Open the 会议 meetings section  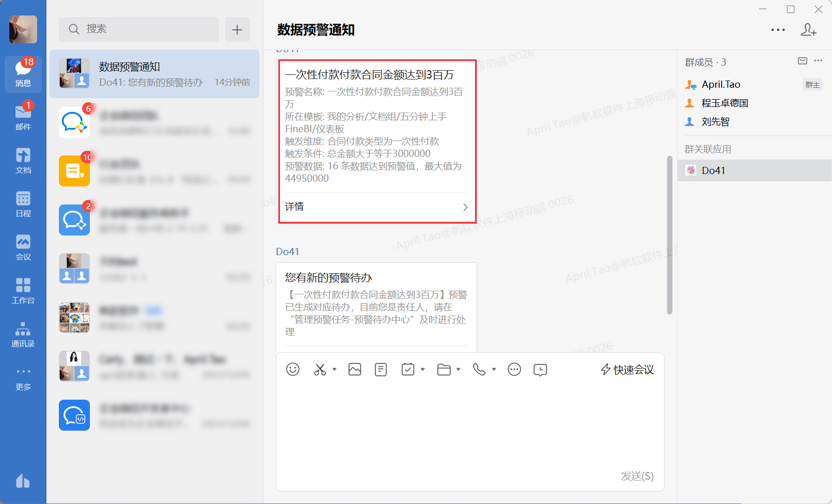tap(23, 247)
